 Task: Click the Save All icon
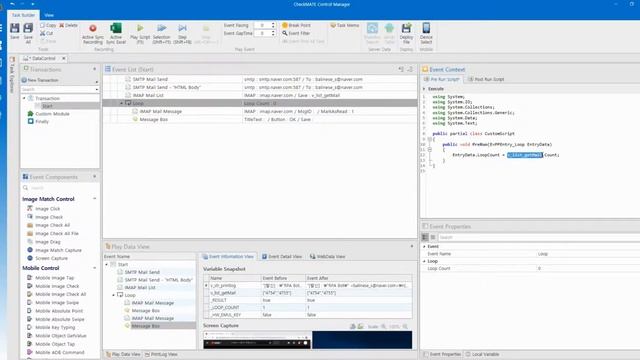[x=28, y=33]
